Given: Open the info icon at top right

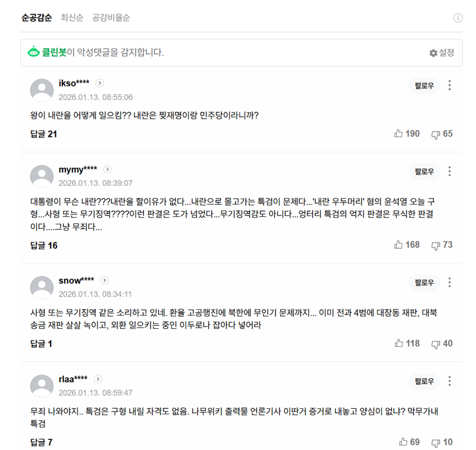Looking at the screenshot, I should click(458, 18).
